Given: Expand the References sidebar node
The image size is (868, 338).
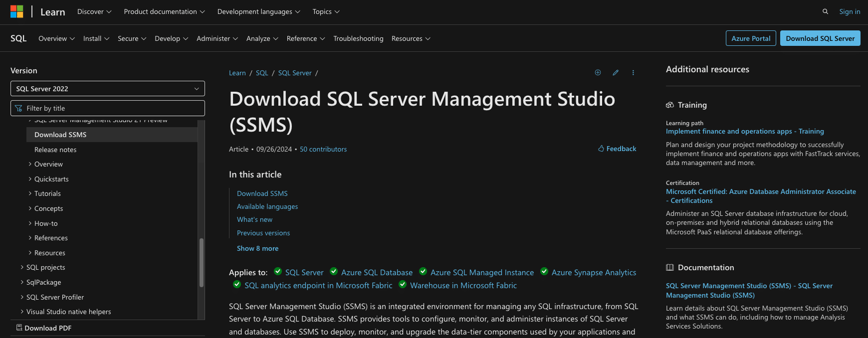Looking at the screenshot, I should tap(48, 238).
